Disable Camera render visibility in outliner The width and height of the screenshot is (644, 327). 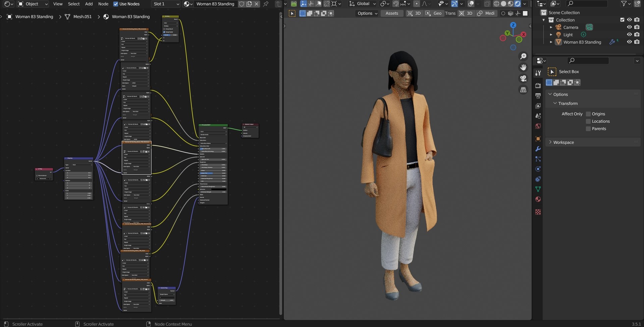(637, 27)
